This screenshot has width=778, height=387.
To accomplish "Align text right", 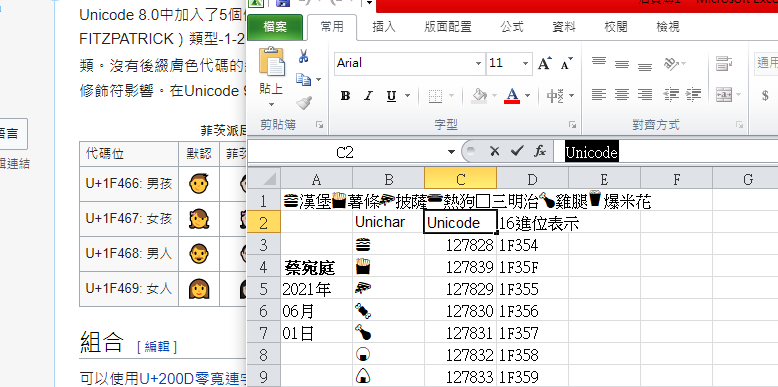I will (645, 94).
